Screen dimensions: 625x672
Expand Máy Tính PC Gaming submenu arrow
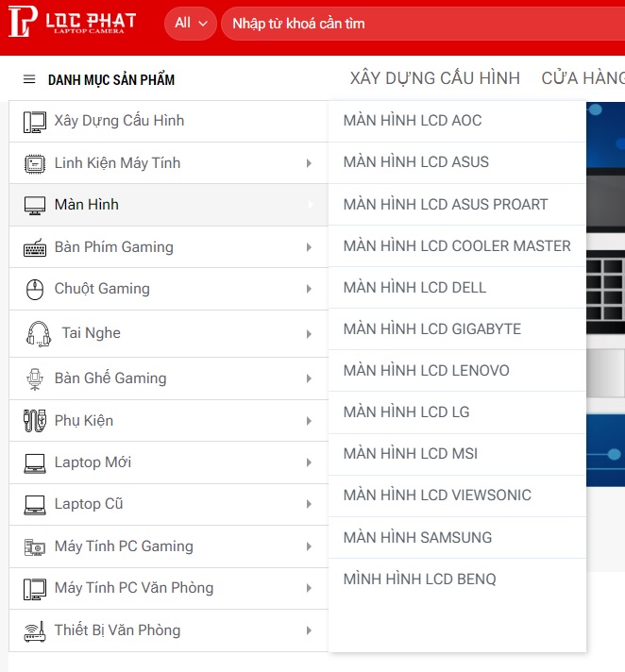click(x=309, y=546)
